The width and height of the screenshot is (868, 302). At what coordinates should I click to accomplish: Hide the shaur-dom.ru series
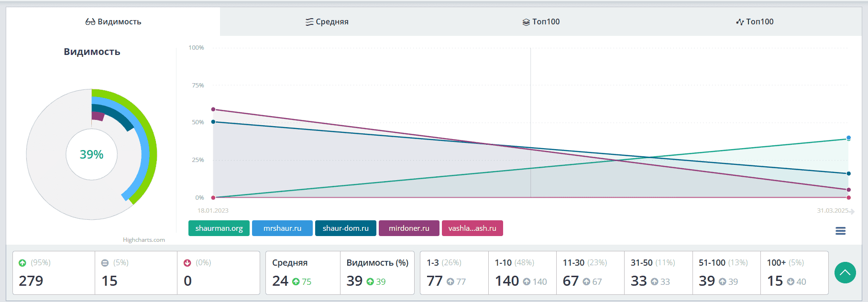coord(346,228)
